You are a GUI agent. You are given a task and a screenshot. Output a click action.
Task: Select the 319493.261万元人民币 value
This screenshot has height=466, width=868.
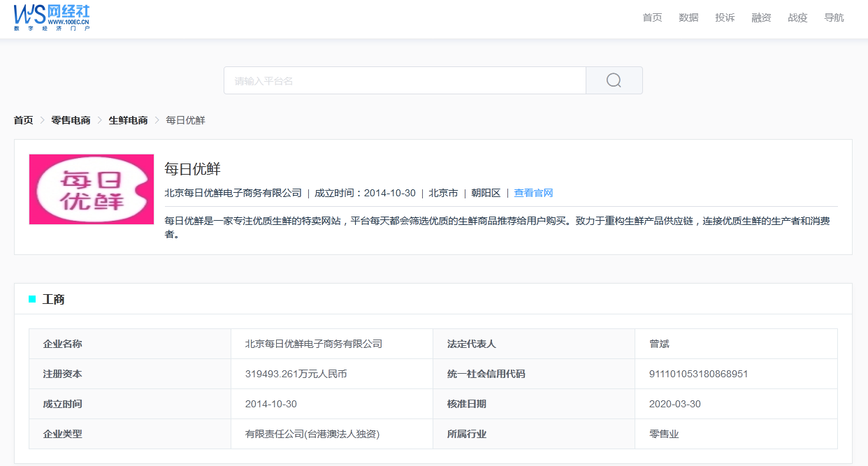pos(296,374)
